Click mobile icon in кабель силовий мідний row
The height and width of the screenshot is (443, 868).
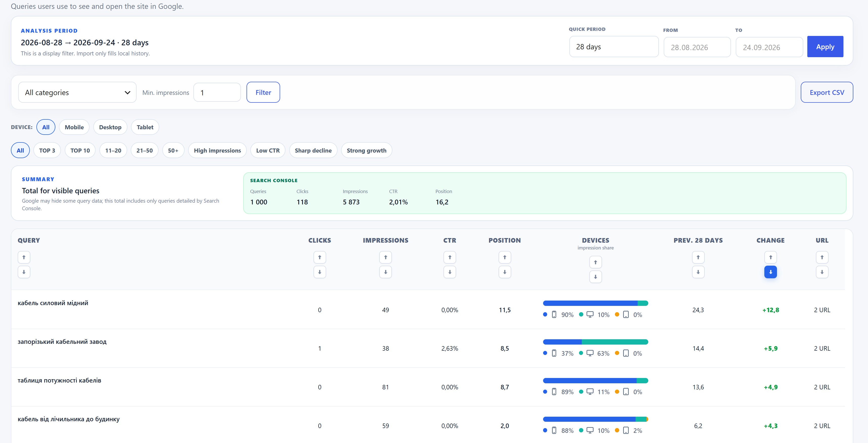click(x=554, y=314)
